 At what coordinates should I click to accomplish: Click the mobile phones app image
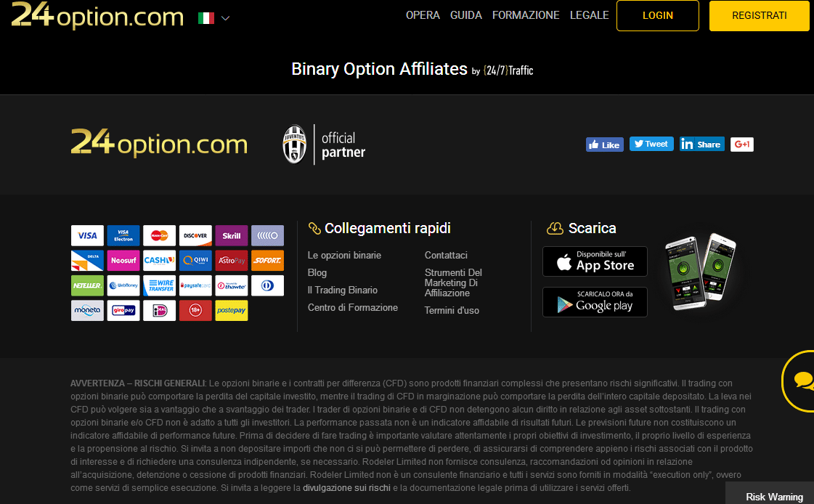(700, 271)
